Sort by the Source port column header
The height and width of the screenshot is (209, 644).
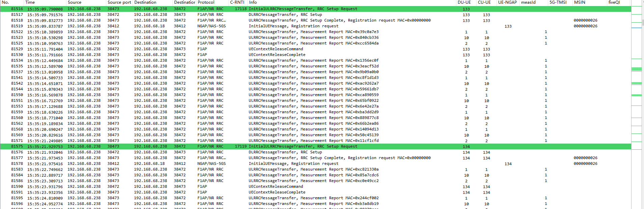[x=119, y=2]
